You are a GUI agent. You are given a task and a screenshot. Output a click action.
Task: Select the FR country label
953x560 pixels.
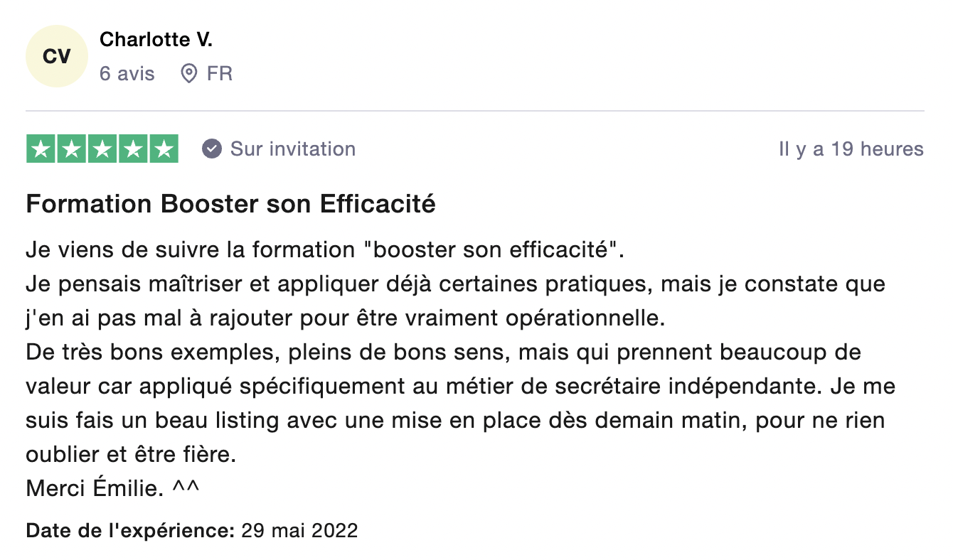220,73
